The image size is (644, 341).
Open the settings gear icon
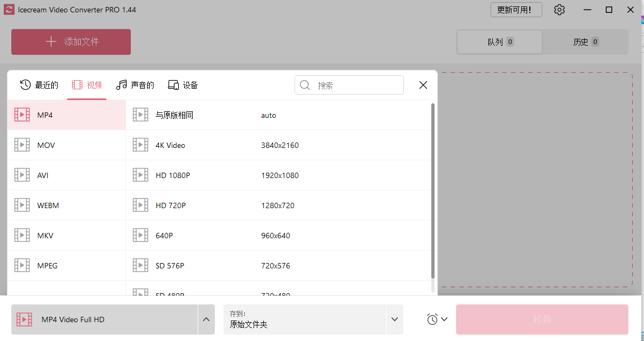pos(559,10)
